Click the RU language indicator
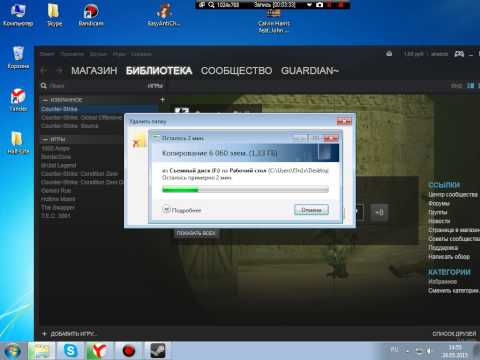The width and height of the screenshot is (480, 360). pyautogui.click(x=394, y=350)
